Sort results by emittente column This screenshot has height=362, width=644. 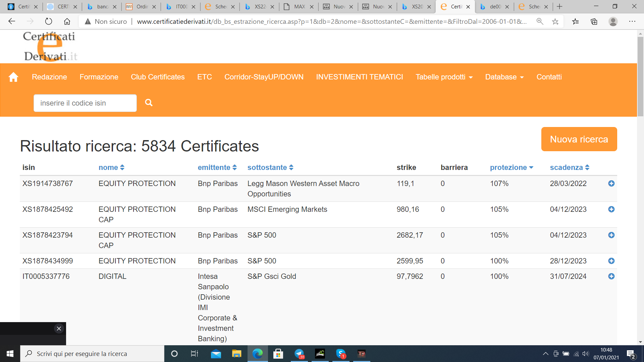click(217, 167)
